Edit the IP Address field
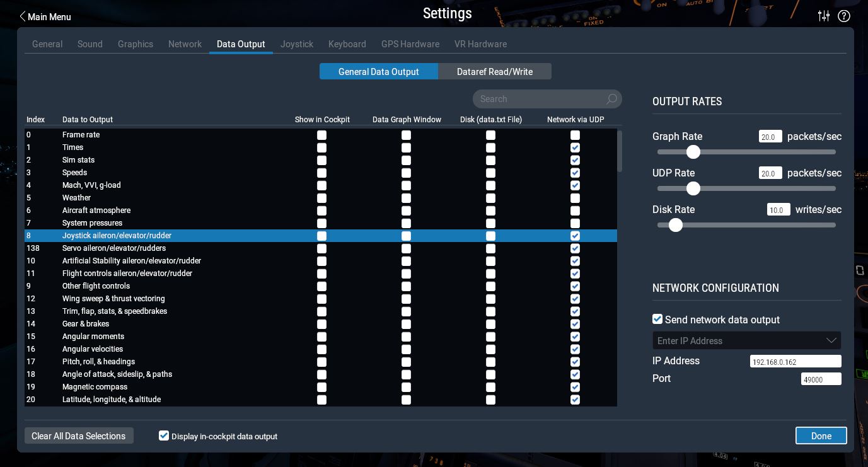The image size is (868, 467). coord(796,362)
